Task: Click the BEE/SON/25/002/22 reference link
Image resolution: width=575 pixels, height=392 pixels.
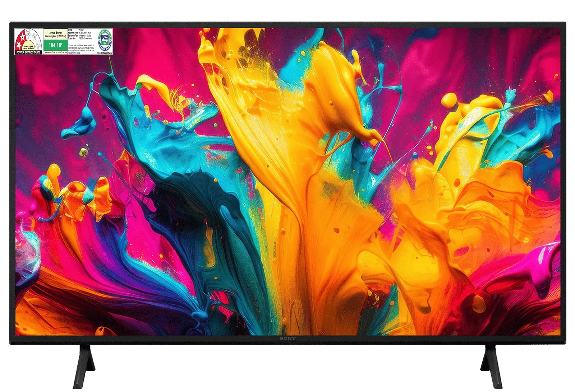Action: [x=105, y=53]
